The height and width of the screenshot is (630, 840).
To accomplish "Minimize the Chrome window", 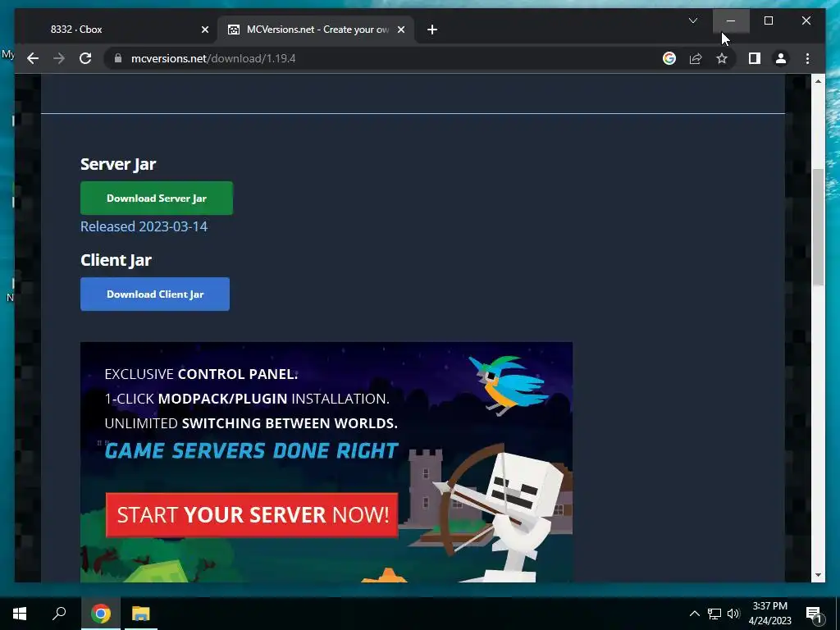I will (731, 21).
